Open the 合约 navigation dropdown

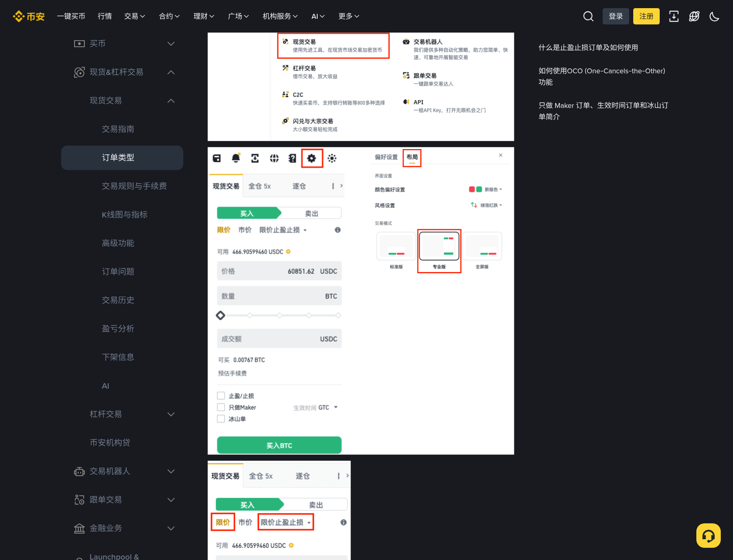169,16
